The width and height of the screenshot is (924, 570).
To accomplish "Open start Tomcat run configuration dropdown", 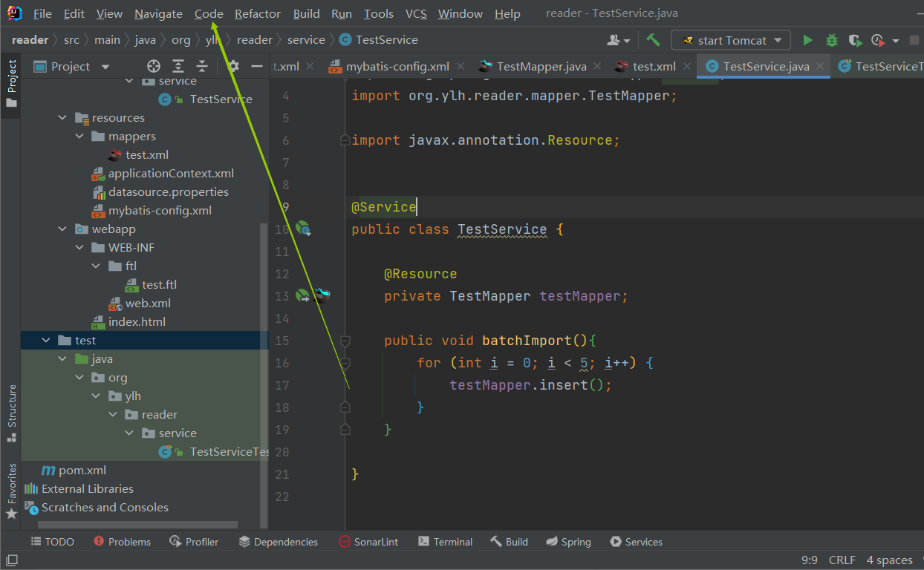I will coord(731,40).
